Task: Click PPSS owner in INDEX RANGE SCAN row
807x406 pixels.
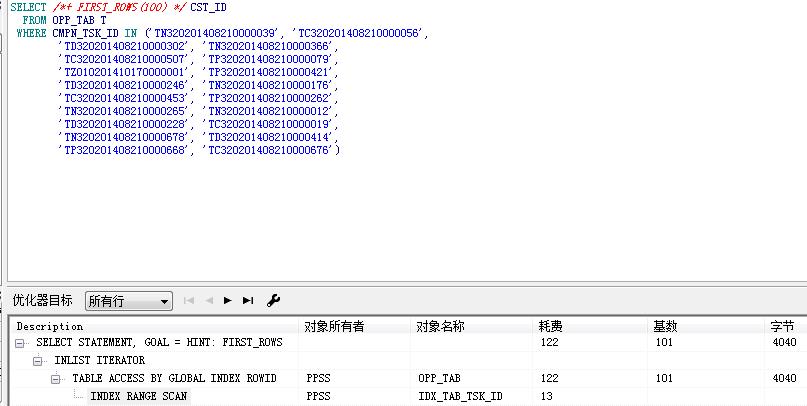Action: pyautogui.click(x=318, y=396)
